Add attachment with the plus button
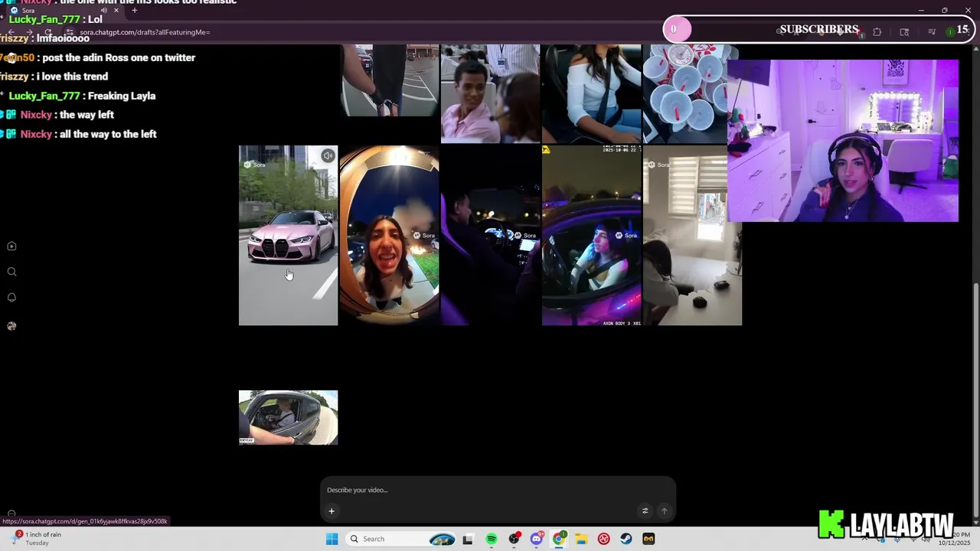The image size is (980, 551). 332,511
